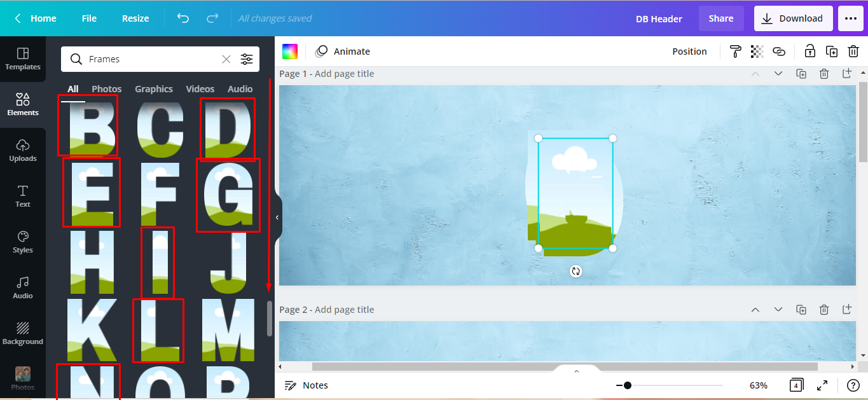Select the copy style paint roller icon
This screenshot has height=400, width=868.
pyautogui.click(x=735, y=52)
